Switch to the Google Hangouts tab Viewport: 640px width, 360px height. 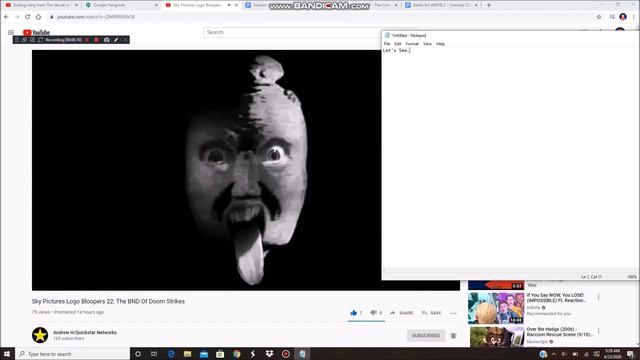(x=121, y=5)
